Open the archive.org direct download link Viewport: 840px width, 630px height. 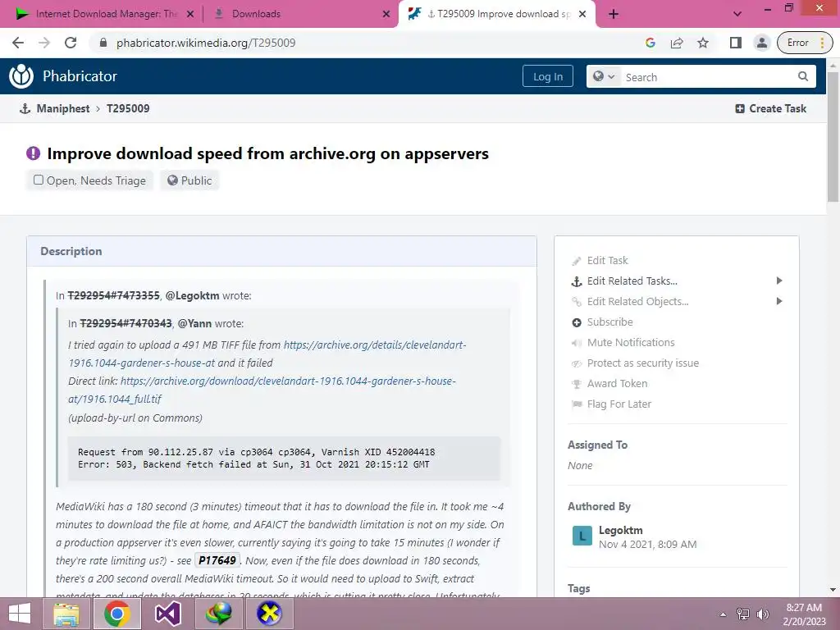[288, 381]
